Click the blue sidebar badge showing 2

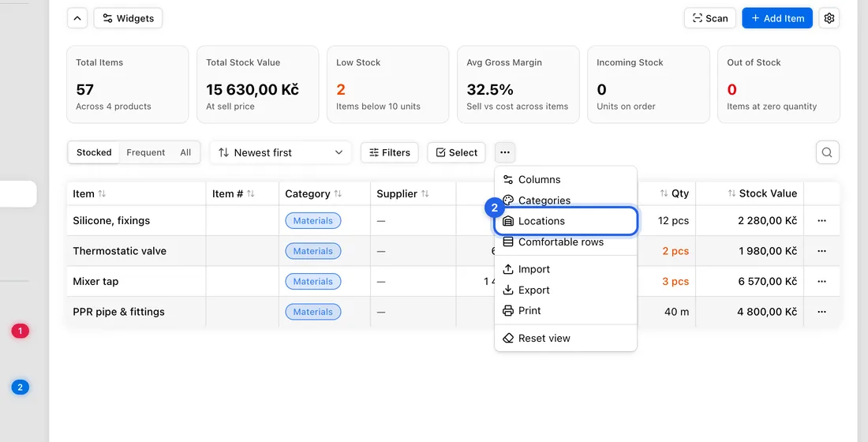click(x=20, y=388)
